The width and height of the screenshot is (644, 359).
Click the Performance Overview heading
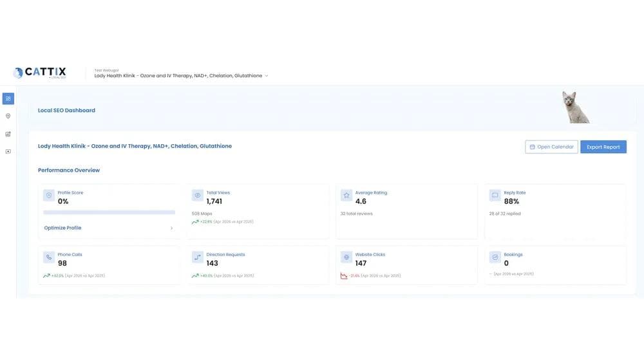point(69,170)
